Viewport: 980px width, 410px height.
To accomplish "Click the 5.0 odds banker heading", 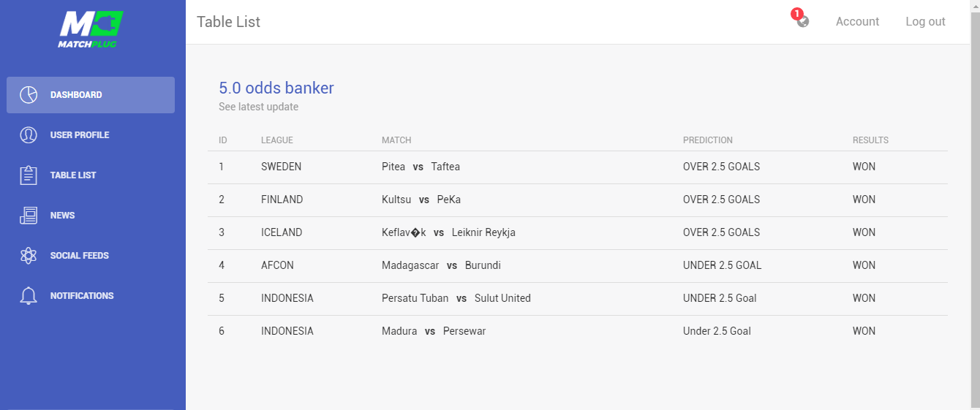I will pyautogui.click(x=276, y=88).
